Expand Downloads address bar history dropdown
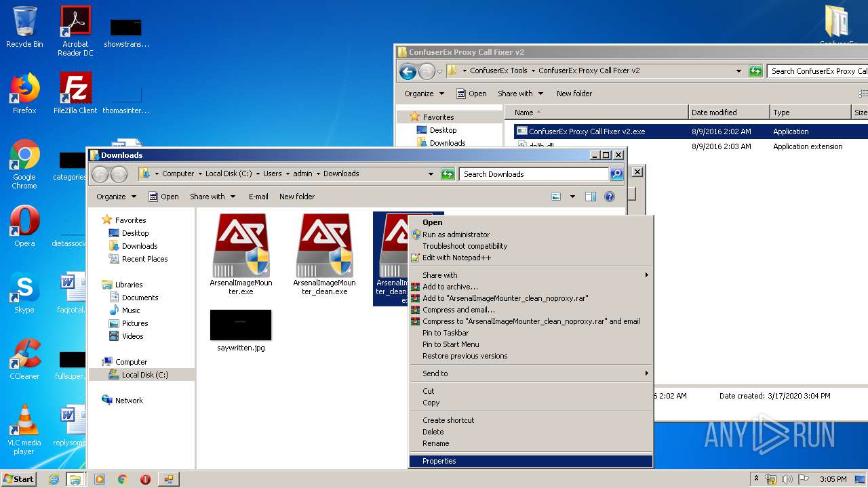 click(x=431, y=174)
